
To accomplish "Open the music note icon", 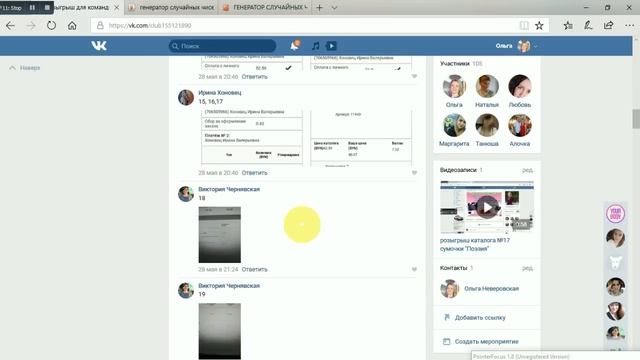I will [x=315, y=46].
